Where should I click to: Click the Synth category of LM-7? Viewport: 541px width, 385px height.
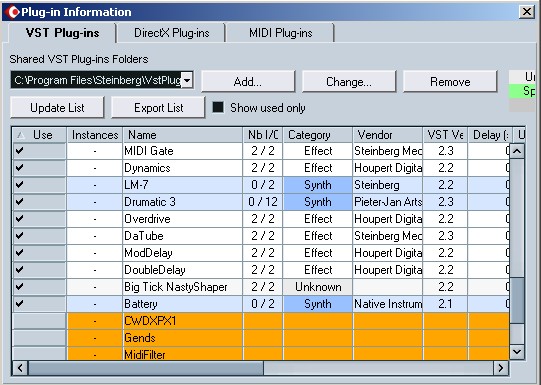pos(318,185)
